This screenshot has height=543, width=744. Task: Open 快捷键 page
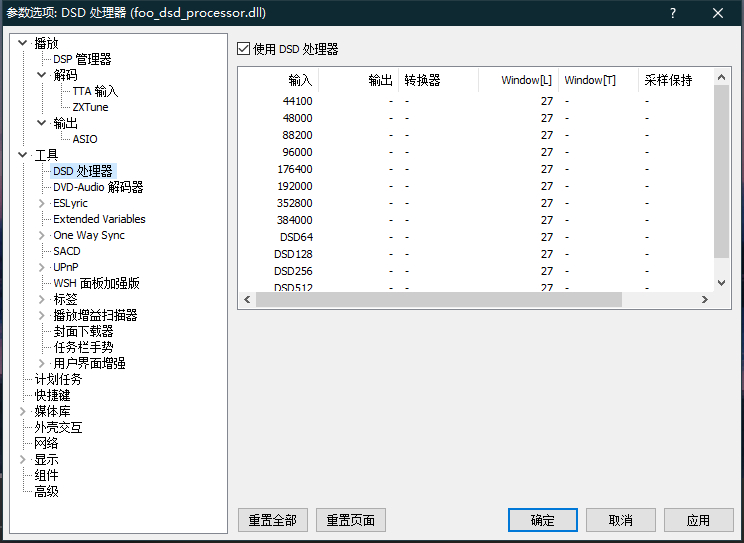pyautogui.click(x=52, y=395)
